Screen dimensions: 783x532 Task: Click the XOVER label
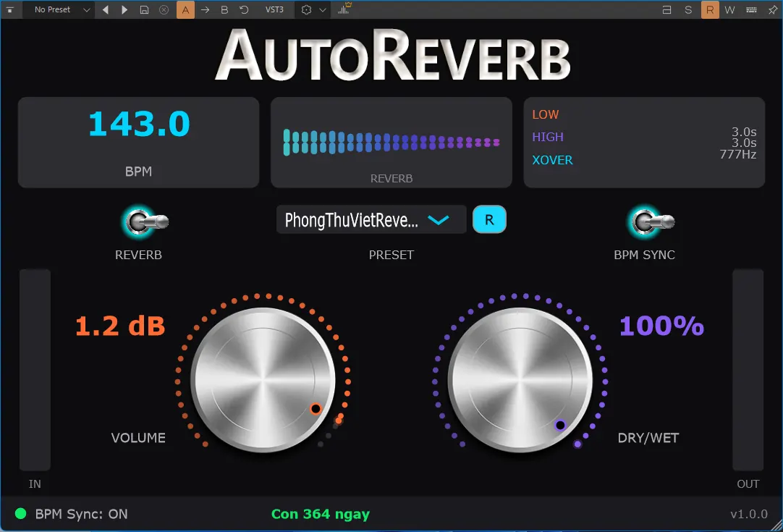(x=552, y=160)
